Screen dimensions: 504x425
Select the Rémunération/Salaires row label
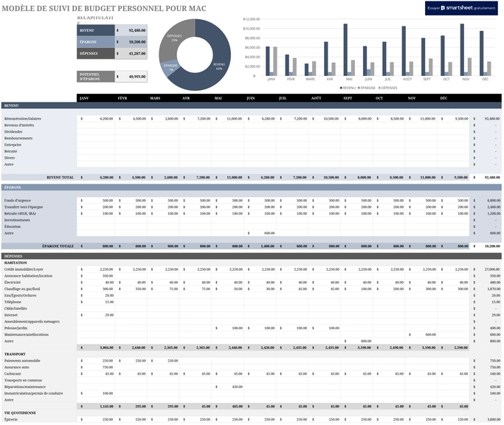pyautogui.click(x=22, y=119)
